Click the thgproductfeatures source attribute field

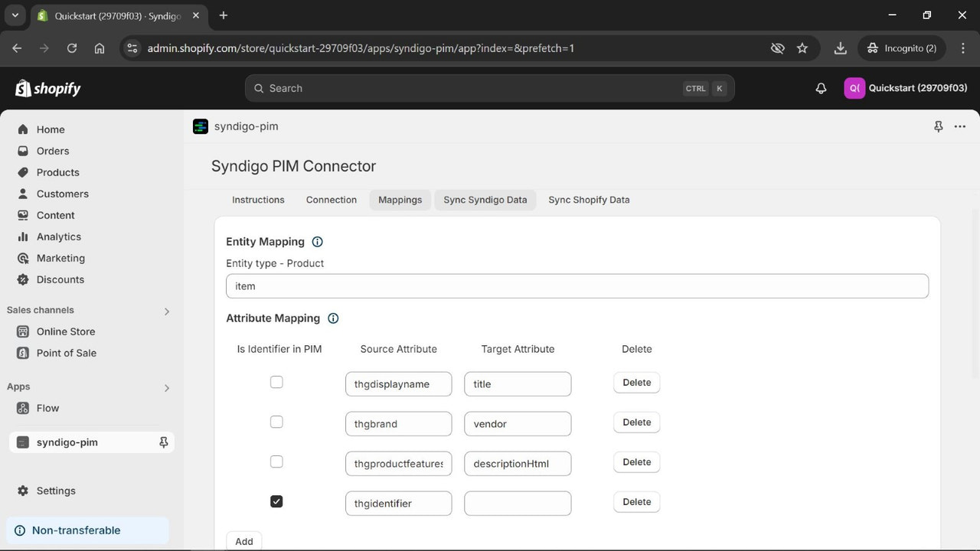[399, 464]
